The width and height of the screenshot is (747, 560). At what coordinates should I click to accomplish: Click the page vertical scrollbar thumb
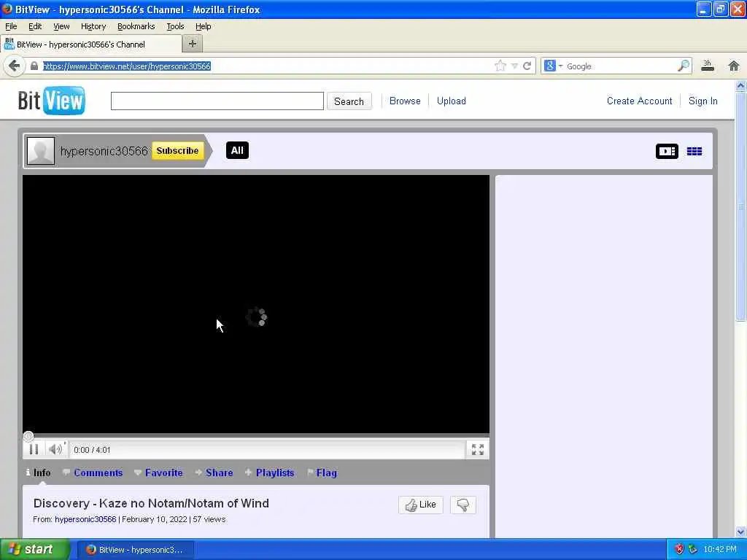[740, 207]
